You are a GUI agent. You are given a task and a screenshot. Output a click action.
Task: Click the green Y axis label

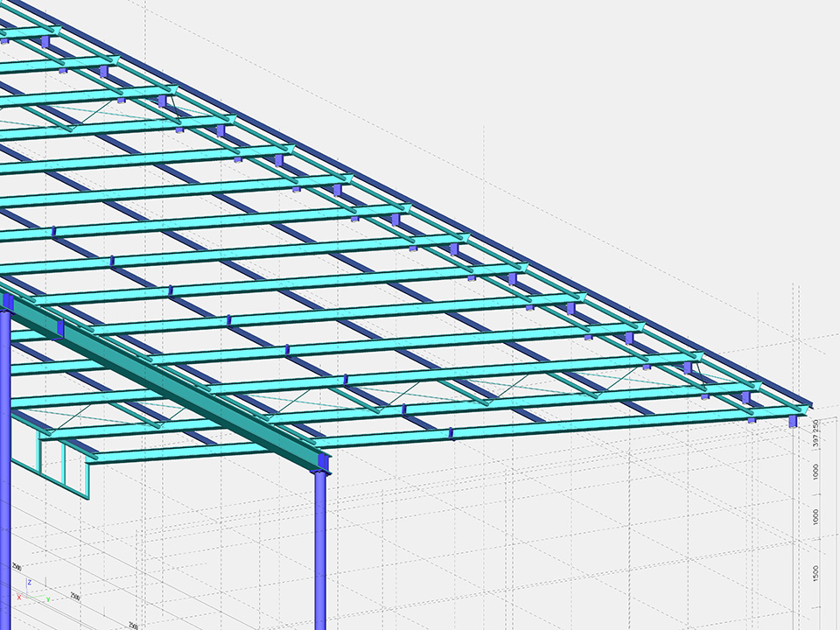pos(47,599)
